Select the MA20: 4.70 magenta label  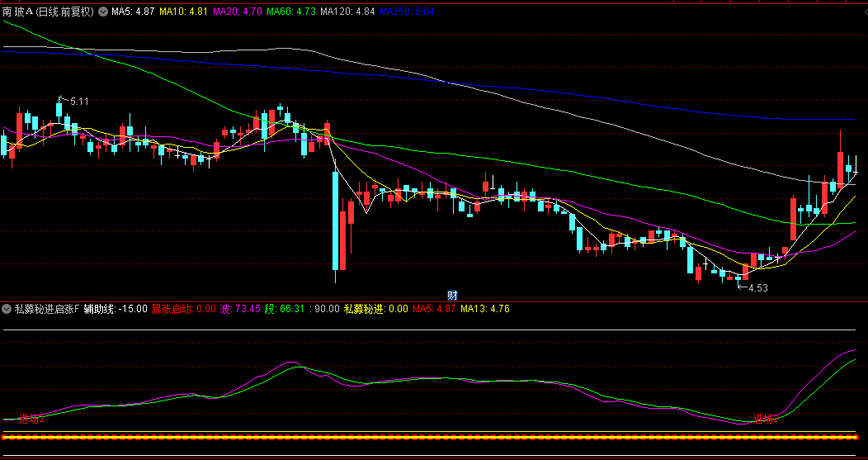click(238, 12)
